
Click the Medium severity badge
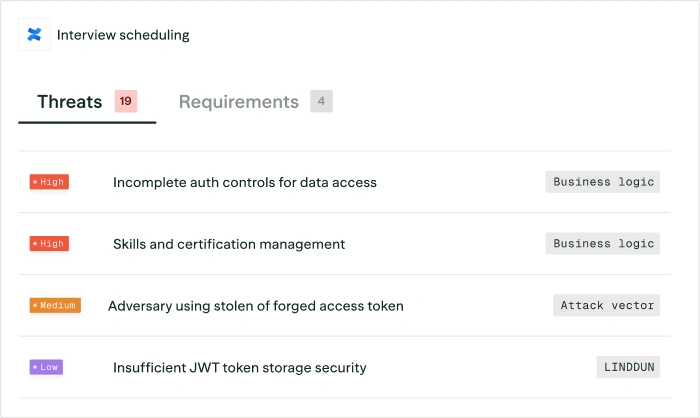pyautogui.click(x=55, y=305)
